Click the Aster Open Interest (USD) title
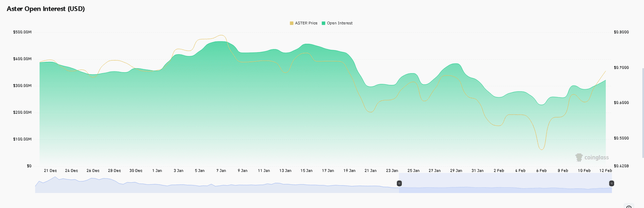Viewport: 644px width, 208px height. point(46,9)
